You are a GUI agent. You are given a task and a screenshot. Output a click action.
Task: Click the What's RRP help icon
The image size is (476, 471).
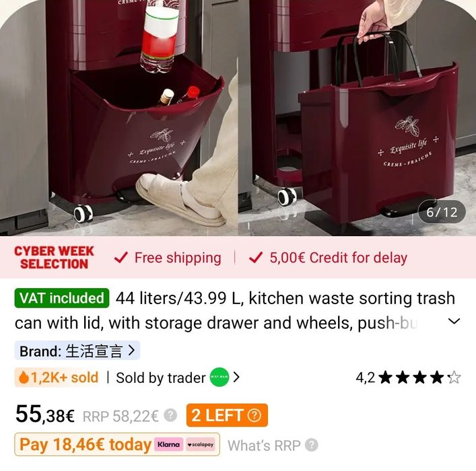coord(312,445)
